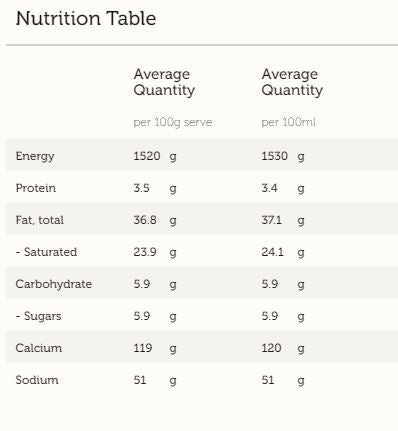This screenshot has height=431, width=398.
Task: Click the 36.8 total fat value
Action: [145, 220]
